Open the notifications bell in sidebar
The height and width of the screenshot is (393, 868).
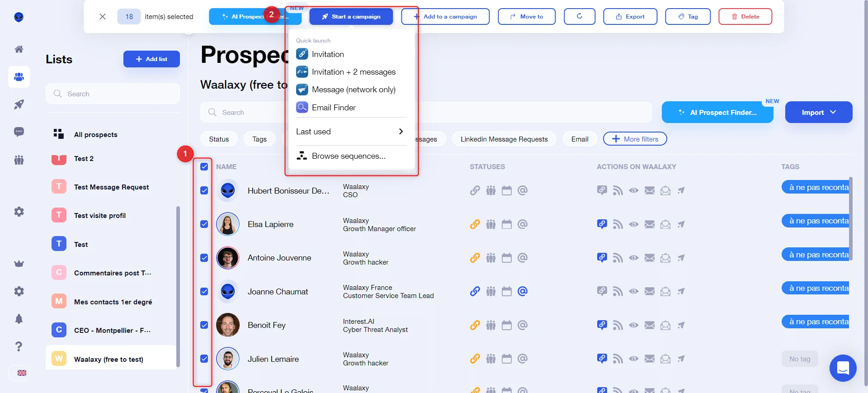coord(19,319)
